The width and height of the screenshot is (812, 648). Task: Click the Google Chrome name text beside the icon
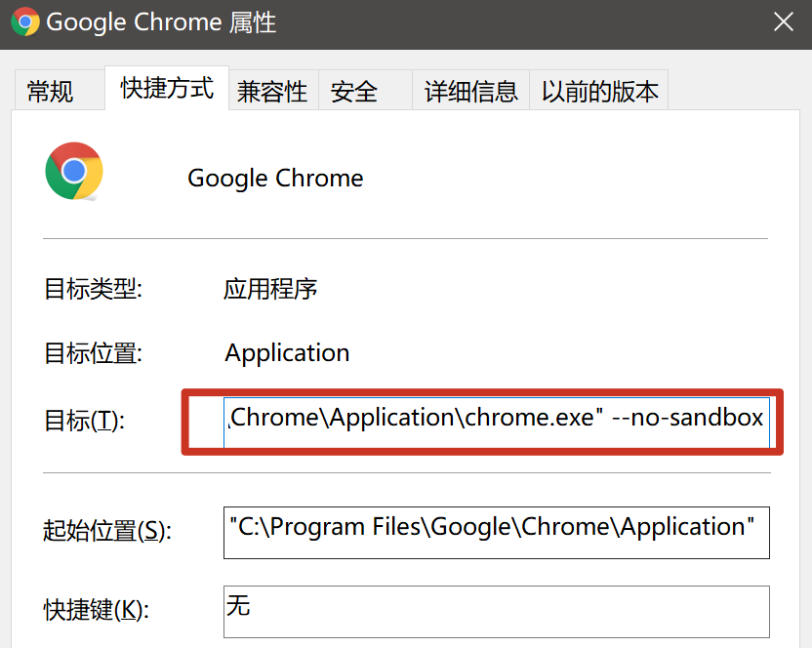point(275,179)
